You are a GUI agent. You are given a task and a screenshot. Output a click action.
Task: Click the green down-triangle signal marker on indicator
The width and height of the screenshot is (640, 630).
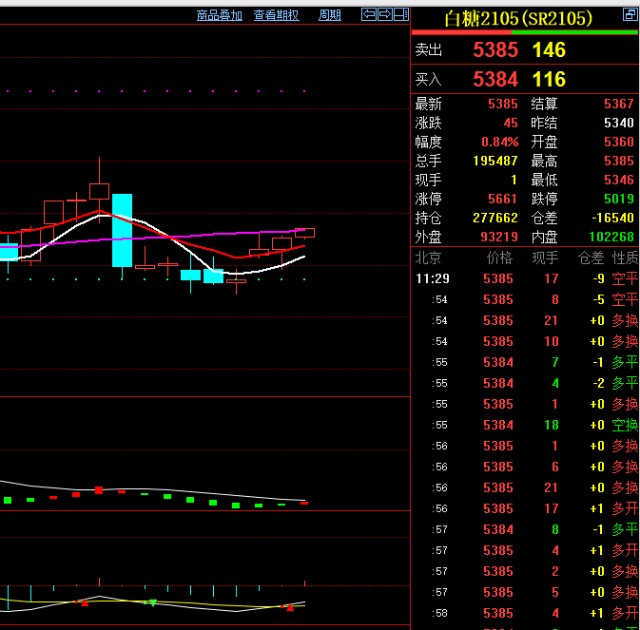(152, 603)
